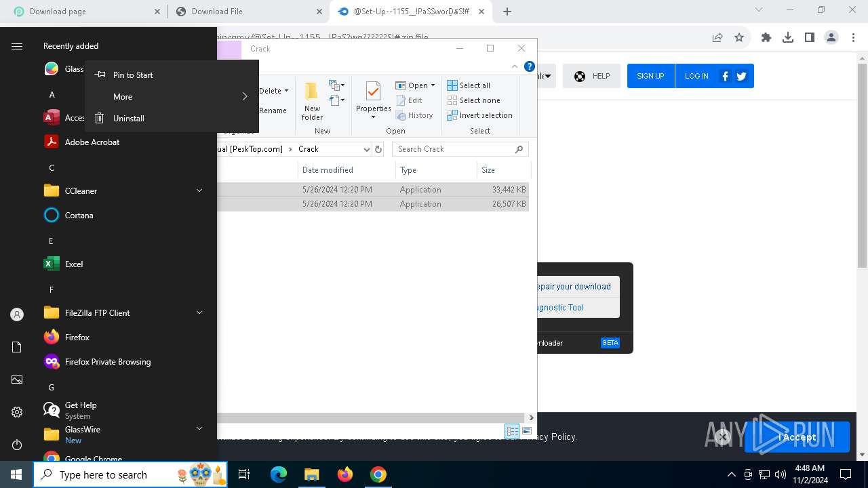Screen dimensions: 868x488
Task: Open the HELP button on the webpage
Action: [x=591, y=76]
